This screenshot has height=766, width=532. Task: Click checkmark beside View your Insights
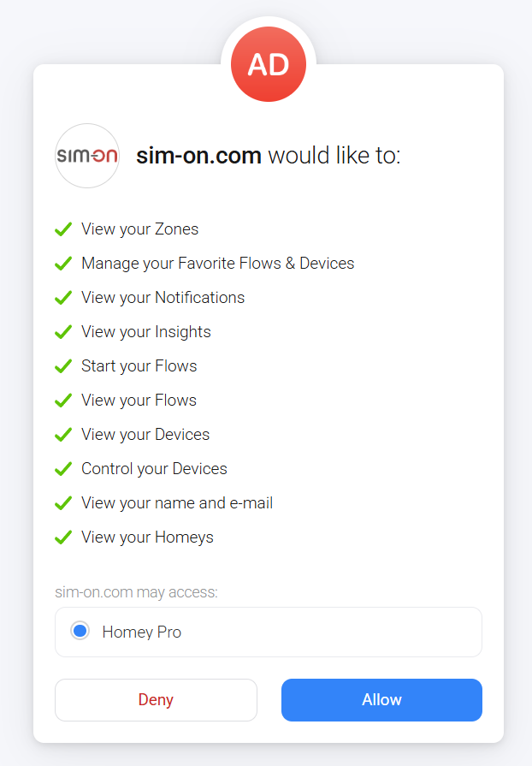pyautogui.click(x=63, y=332)
